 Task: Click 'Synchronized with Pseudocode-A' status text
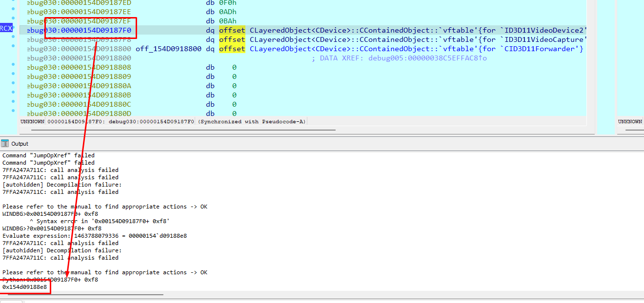[x=252, y=121]
